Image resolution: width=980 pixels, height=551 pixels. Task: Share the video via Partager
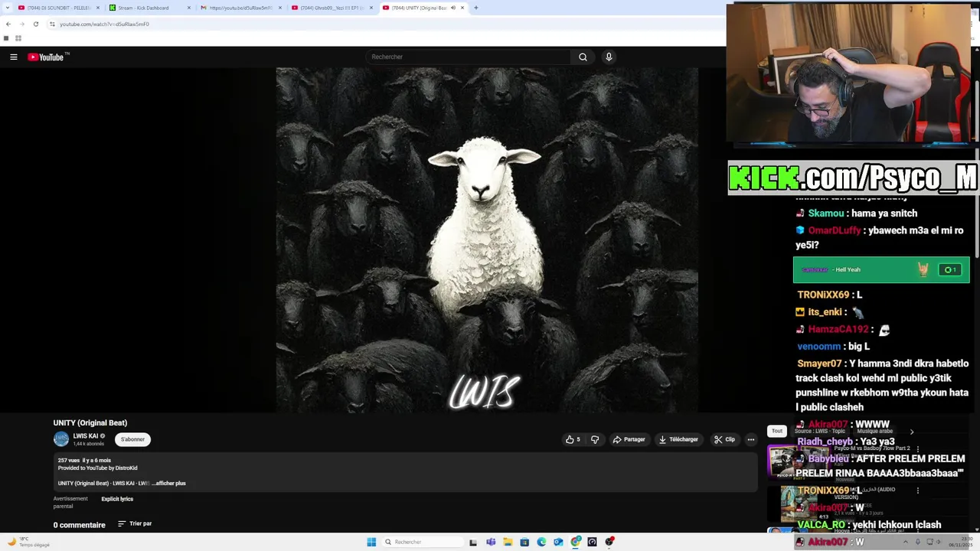[629, 439]
